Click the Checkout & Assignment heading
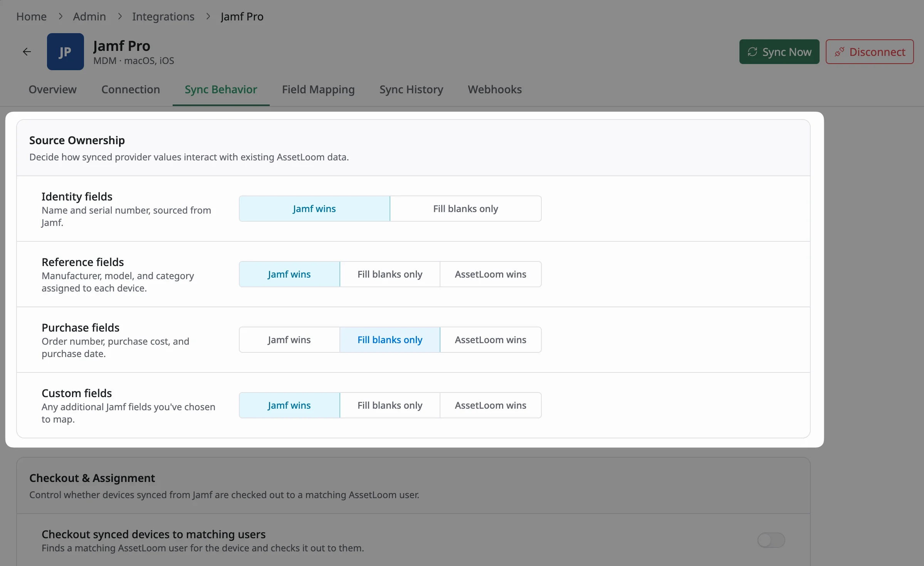The height and width of the screenshot is (566, 924). click(x=92, y=478)
